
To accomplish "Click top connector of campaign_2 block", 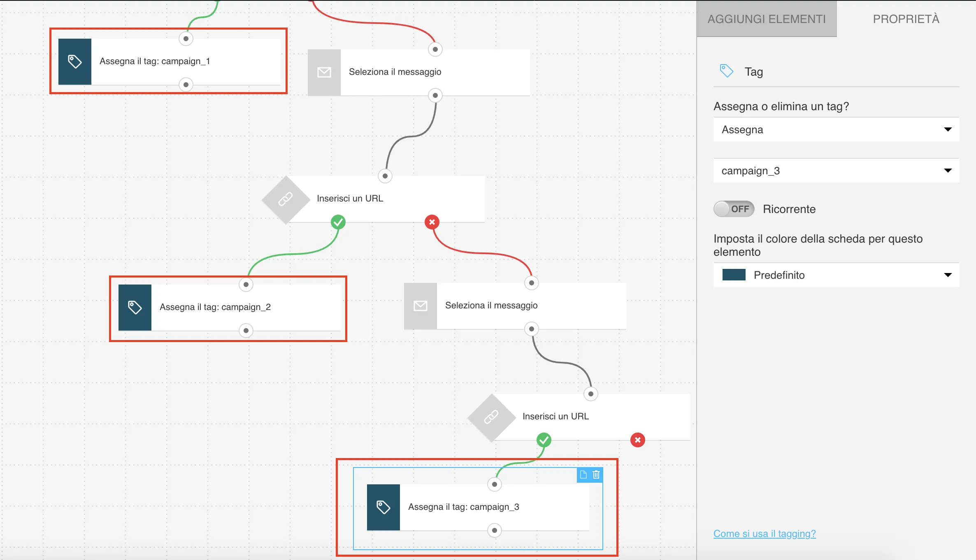I will (x=246, y=285).
